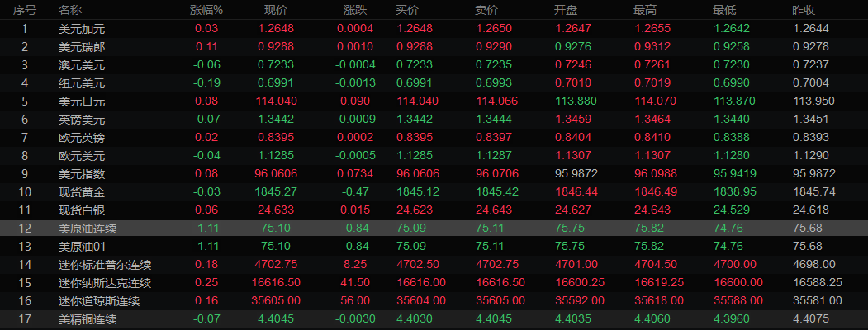Select highlighted 美原油连续 row
This screenshot has width=868, height=330.
(88, 229)
